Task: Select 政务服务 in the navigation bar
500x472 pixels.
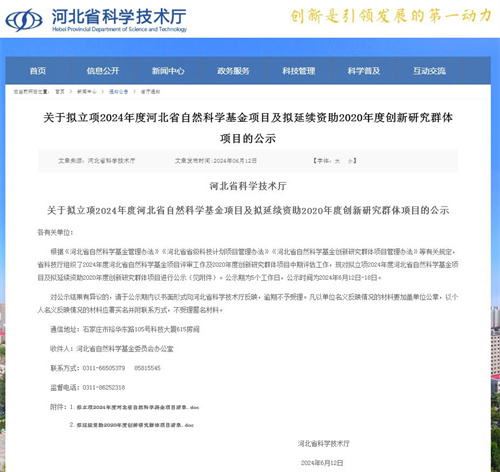Action: (x=233, y=71)
